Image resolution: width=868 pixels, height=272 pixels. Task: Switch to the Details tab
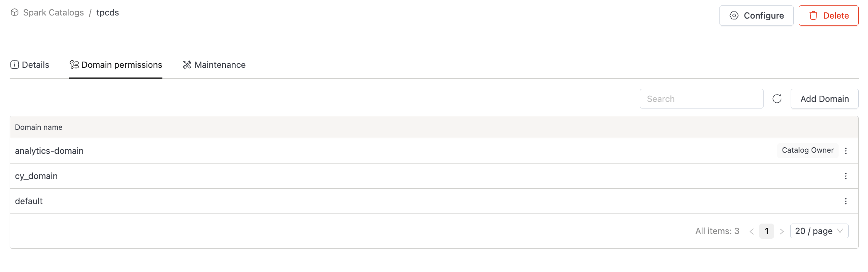35,65
